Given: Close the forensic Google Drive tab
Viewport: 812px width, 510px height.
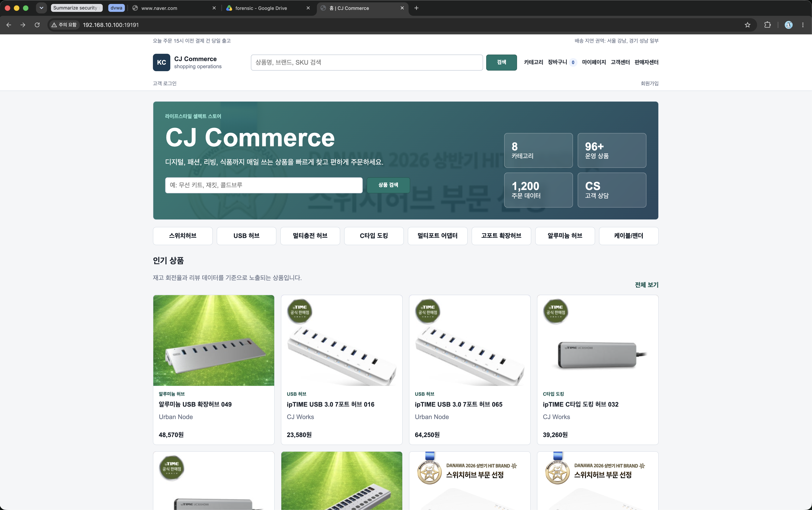Looking at the screenshot, I should tap(308, 8).
